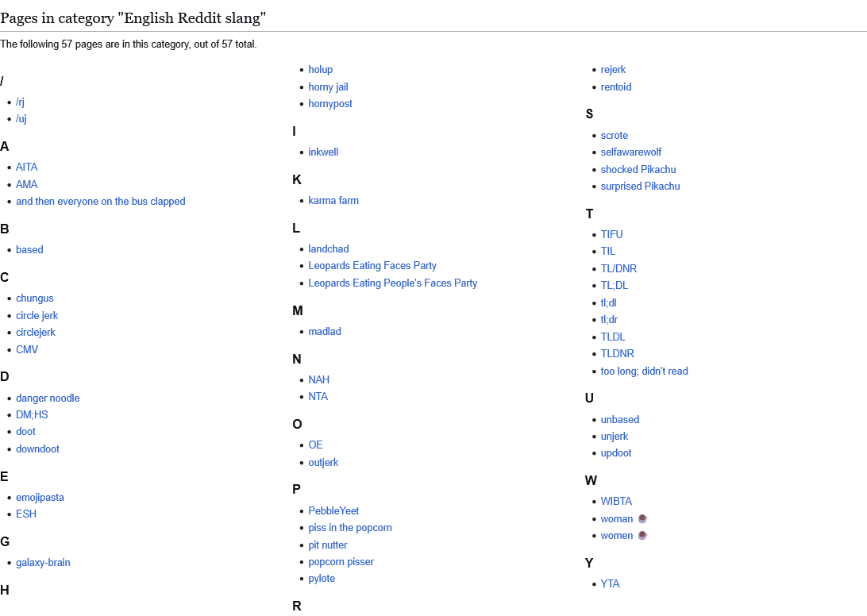Open the shocked Pikachu link

[x=638, y=170]
